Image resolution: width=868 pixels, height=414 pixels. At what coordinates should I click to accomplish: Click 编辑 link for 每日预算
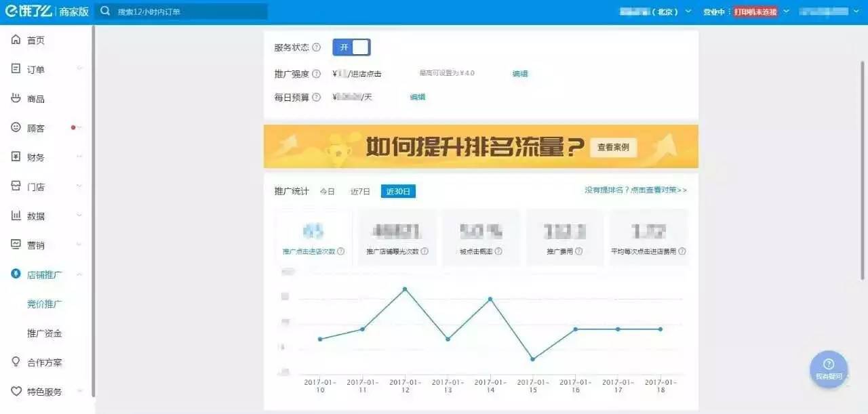pyautogui.click(x=418, y=97)
